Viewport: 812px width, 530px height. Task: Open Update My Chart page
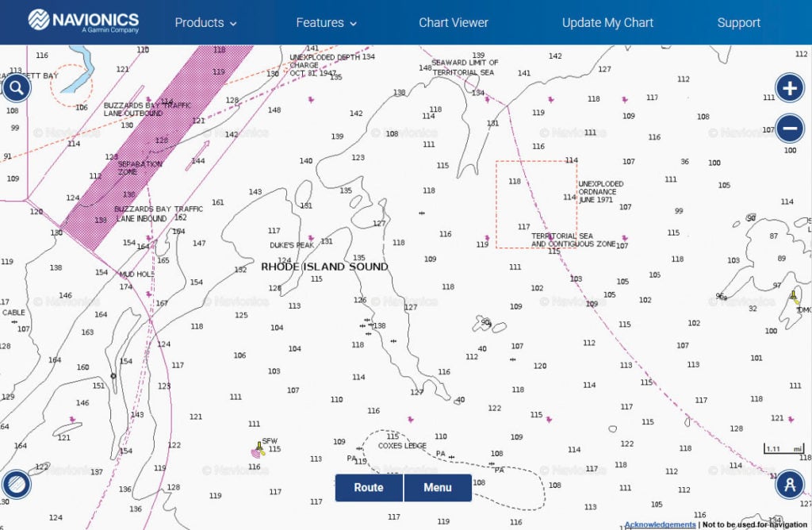[x=607, y=23]
